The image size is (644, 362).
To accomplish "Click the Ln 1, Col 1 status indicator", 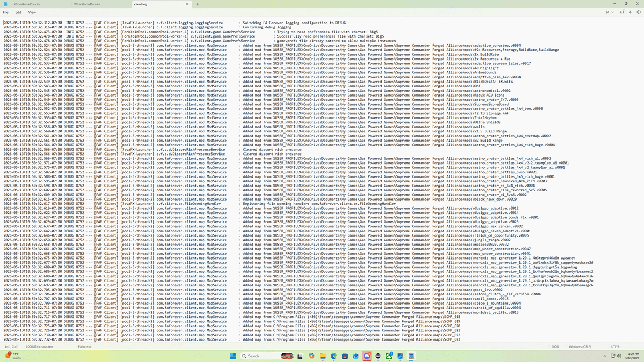I will tap(11, 346).
